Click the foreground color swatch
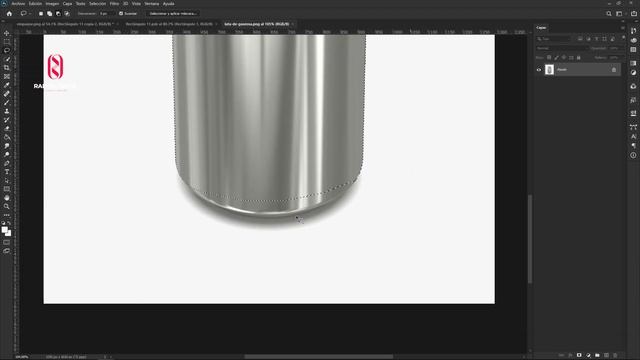The height and width of the screenshot is (360, 640). coord(4,230)
